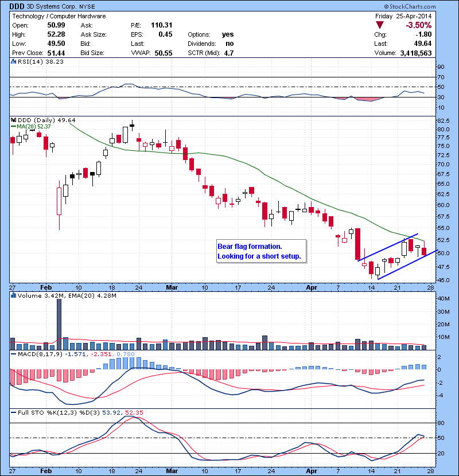Screen dimensions: 459x476
Task: Click the tall February volume spike bar
Action: pyautogui.click(x=59, y=324)
